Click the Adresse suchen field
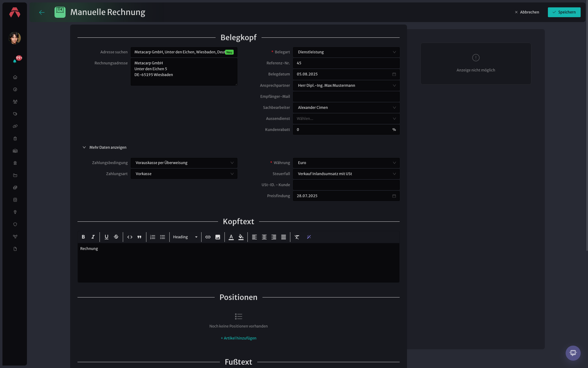 (x=184, y=52)
